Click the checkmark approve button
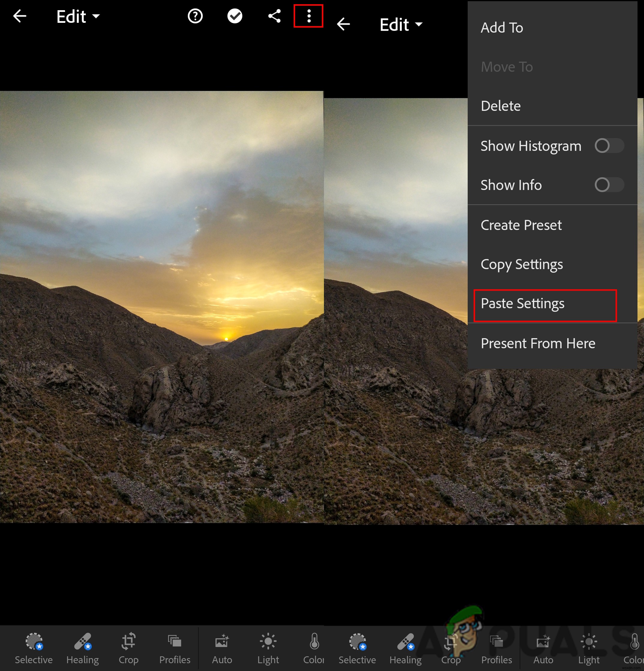The height and width of the screenshot is (671, 644). (x=234, y=16)
